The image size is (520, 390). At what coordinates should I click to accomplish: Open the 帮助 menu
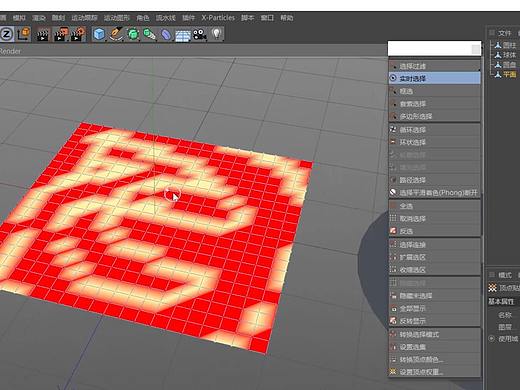pos(287,18)
